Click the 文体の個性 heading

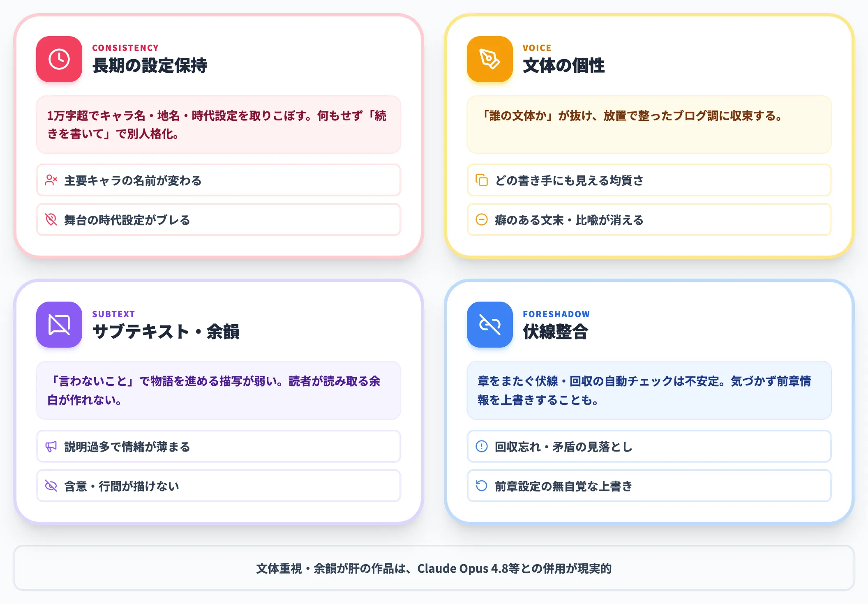(x=563, y=66)
